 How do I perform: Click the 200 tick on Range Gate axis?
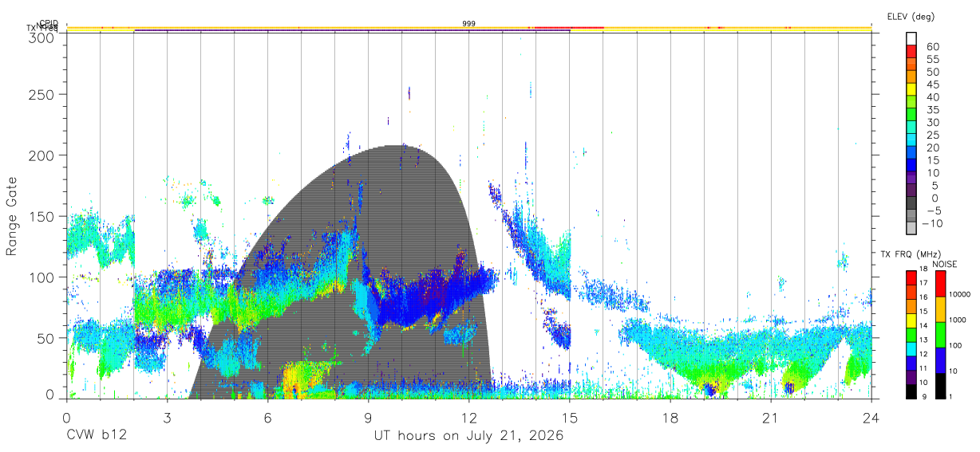tap(40, 155)
